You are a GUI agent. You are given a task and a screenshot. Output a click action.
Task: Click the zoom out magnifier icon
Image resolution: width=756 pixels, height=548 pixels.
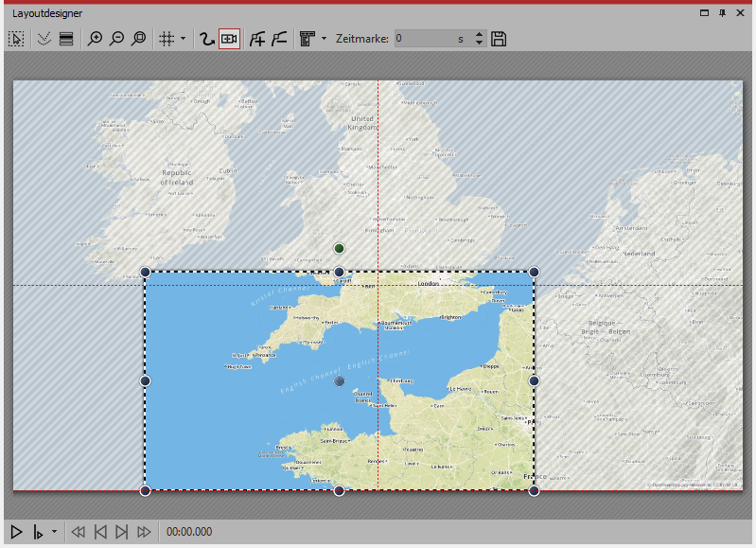[116, 39]
